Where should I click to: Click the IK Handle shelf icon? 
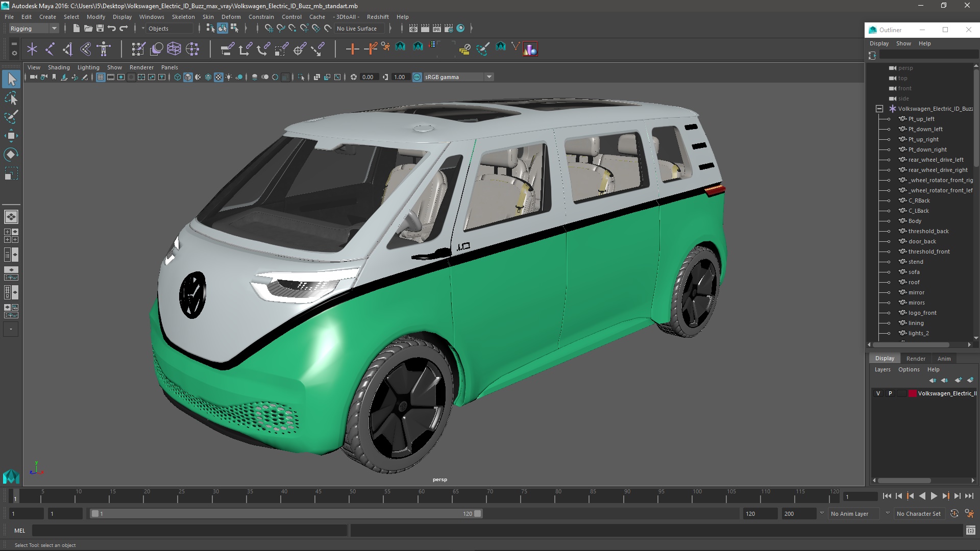coord(68,49)
